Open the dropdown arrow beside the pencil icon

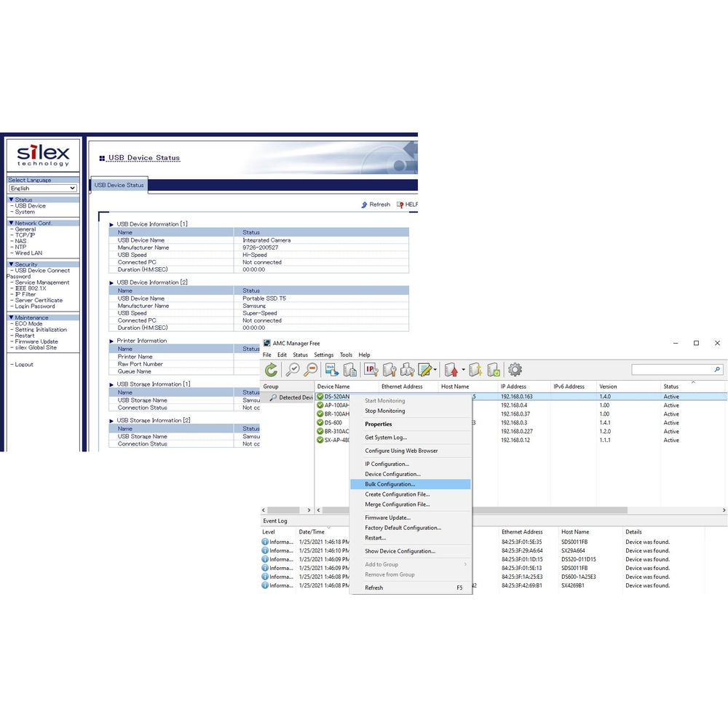(x=435, y=370)
